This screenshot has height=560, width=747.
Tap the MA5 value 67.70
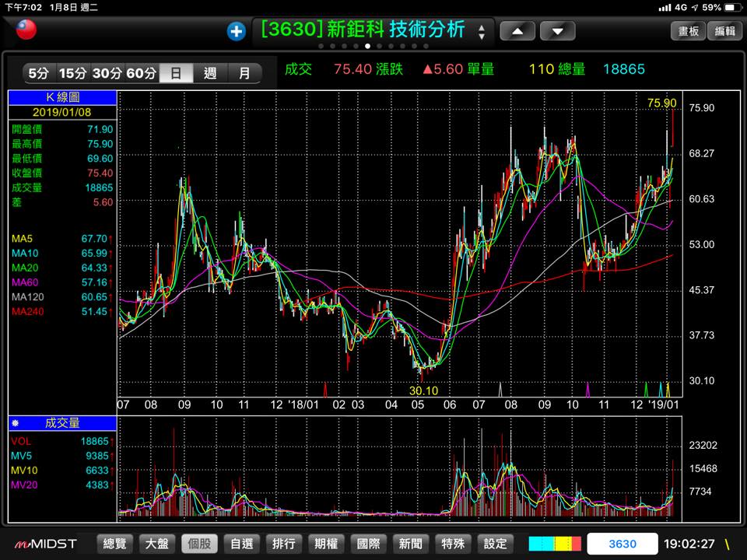coord(94,239)
